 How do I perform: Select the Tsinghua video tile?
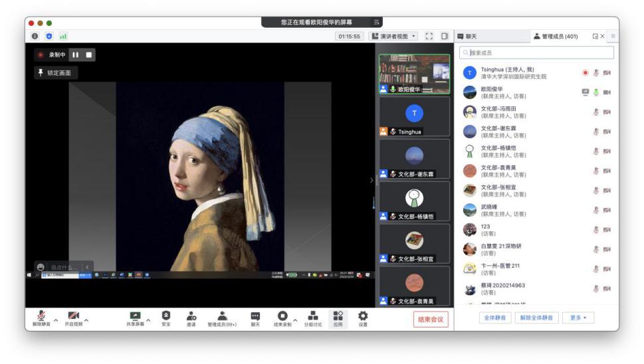(415, 117)
